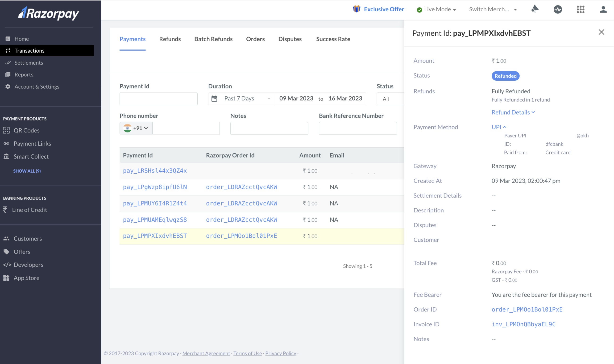Switch to the Orders tab
614x364 pixels.
click(x=255, y=39)
